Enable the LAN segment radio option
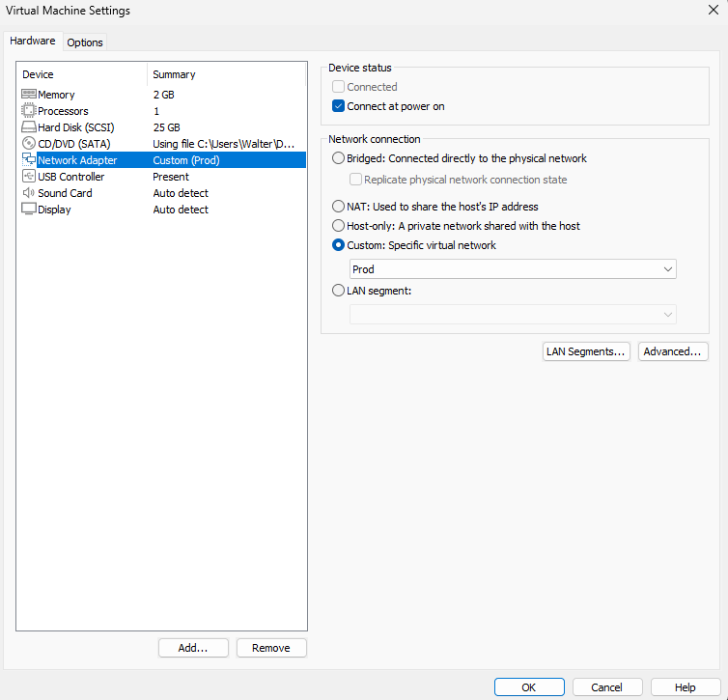The height and width of the screenshot is (700, 728). click(338, 291)
